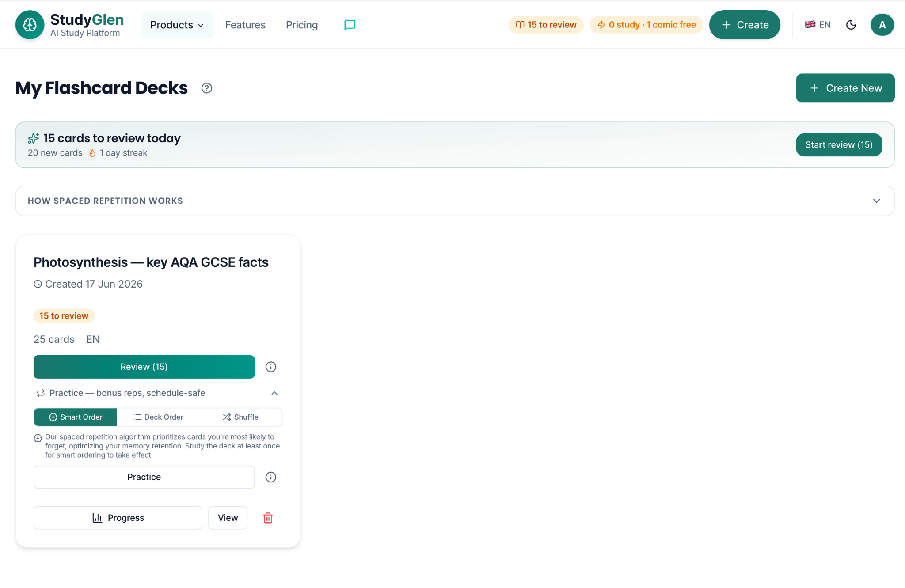This screenshot has width=905, height=588.
Task: Go to the Features page
Action: tap(245, 25)
